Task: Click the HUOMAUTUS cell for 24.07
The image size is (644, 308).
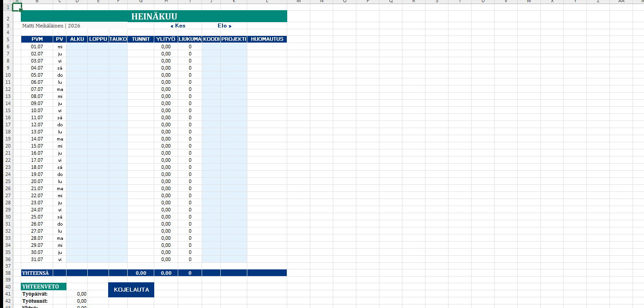Action: [267, 210]
